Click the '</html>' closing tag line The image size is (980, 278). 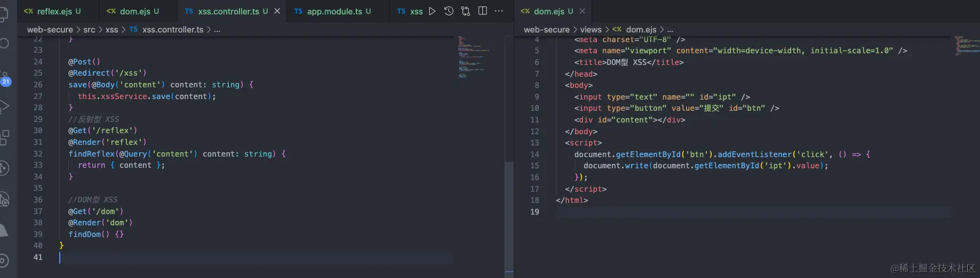[x=572, y=200]
